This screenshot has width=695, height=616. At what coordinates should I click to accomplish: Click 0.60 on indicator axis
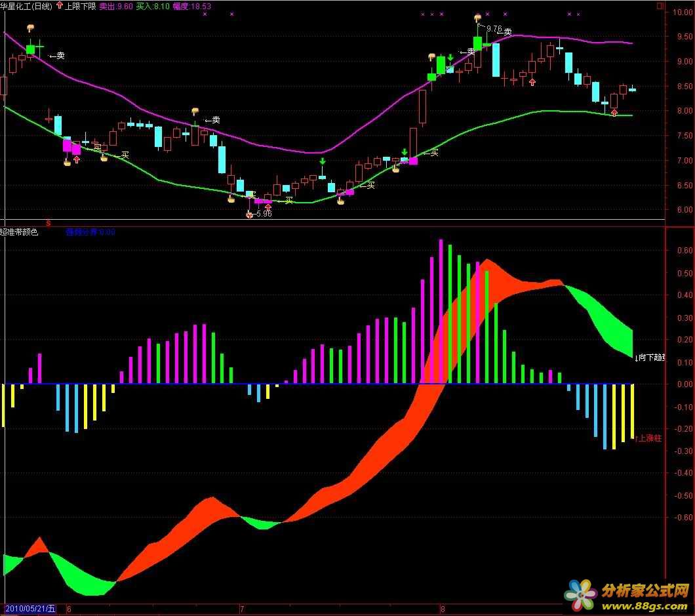[685, 250]
